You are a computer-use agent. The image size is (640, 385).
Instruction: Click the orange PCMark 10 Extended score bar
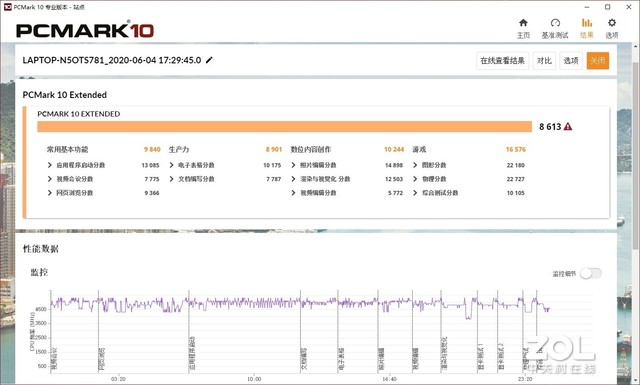[x=284, y=127]
